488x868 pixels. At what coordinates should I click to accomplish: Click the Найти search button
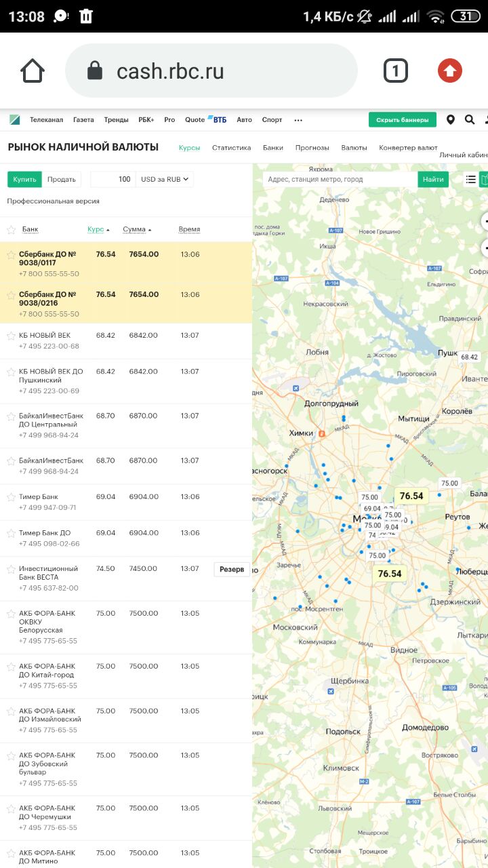coord(433,179)
